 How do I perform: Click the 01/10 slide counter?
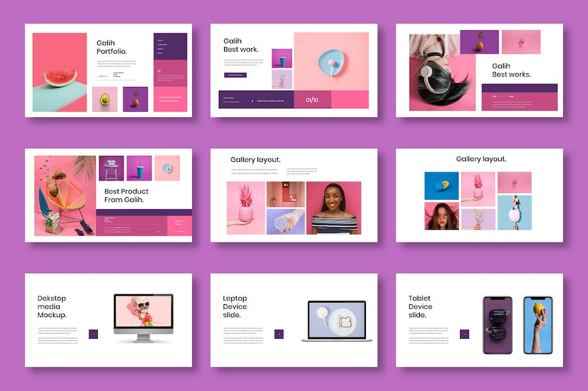312,100
